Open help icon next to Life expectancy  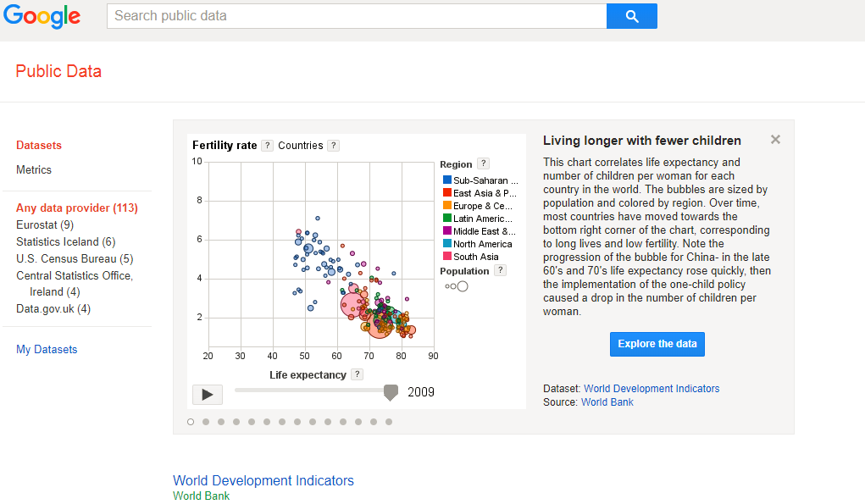coord(358,374)
